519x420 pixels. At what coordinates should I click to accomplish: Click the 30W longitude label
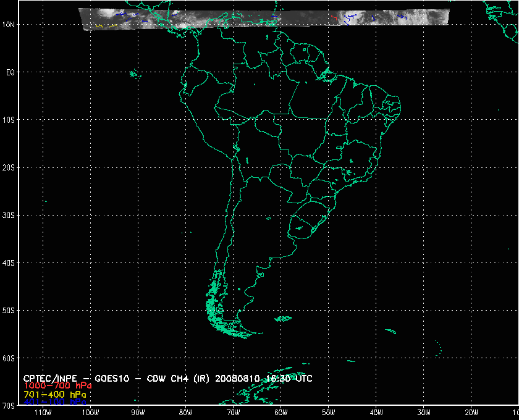[423, 413]
